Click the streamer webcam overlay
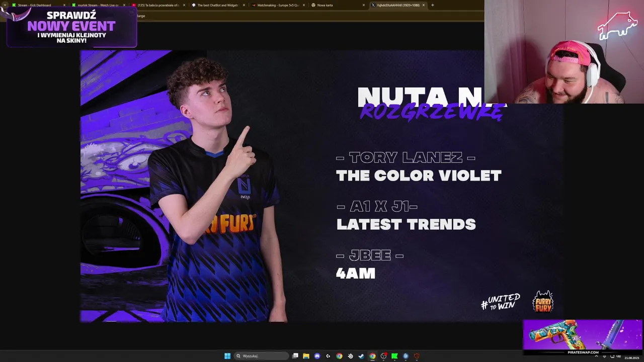 point(564,52)
